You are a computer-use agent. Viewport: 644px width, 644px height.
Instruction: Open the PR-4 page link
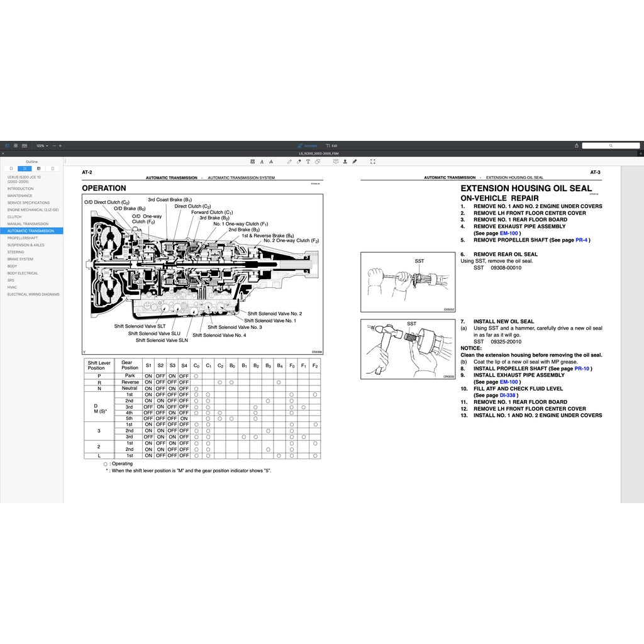click(582, 240)
